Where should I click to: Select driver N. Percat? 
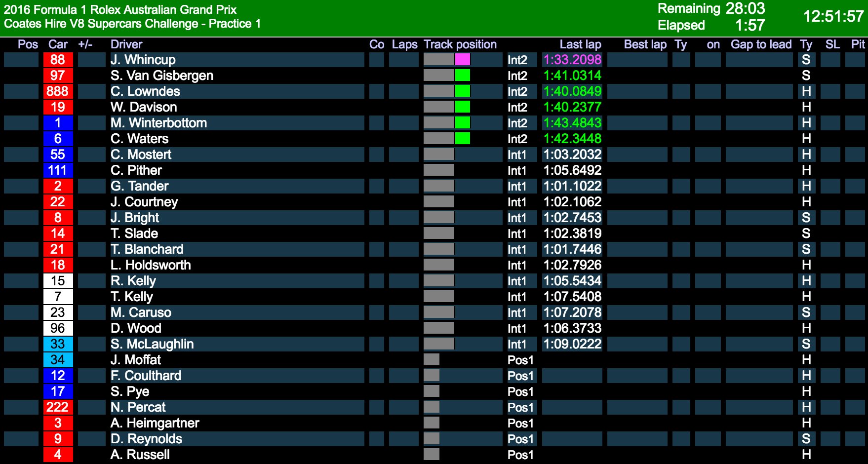tap(138, 407)
